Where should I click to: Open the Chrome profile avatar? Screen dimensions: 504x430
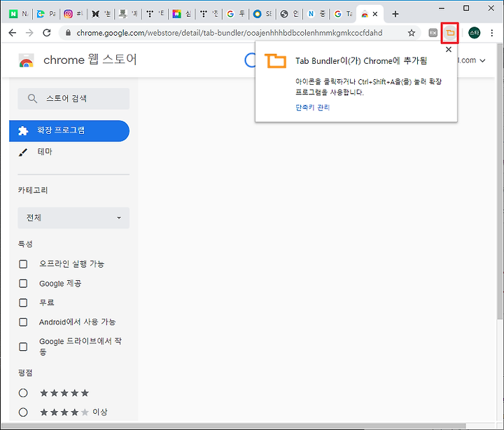[474, 33]
